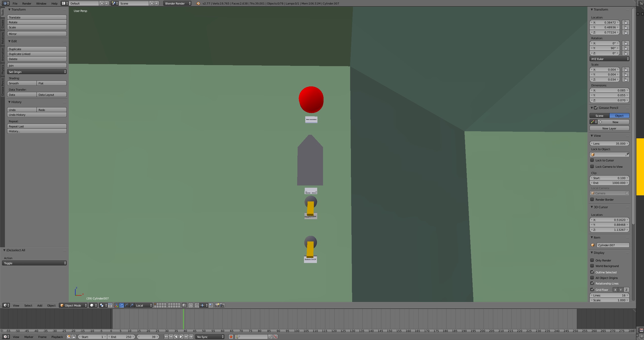Select the rotate manipulator arc icon

(x=127, y=305)
